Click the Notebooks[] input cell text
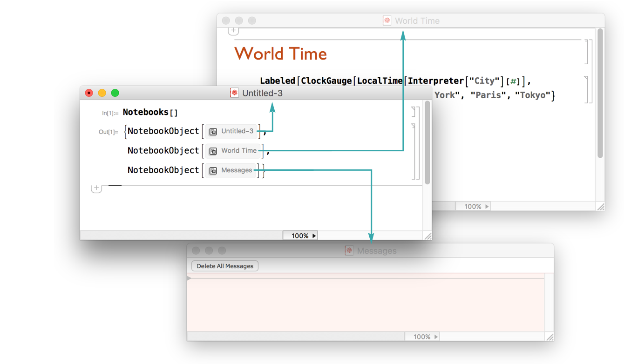Image resolution: width=624 pixels, height=364 pixels. 150,112
